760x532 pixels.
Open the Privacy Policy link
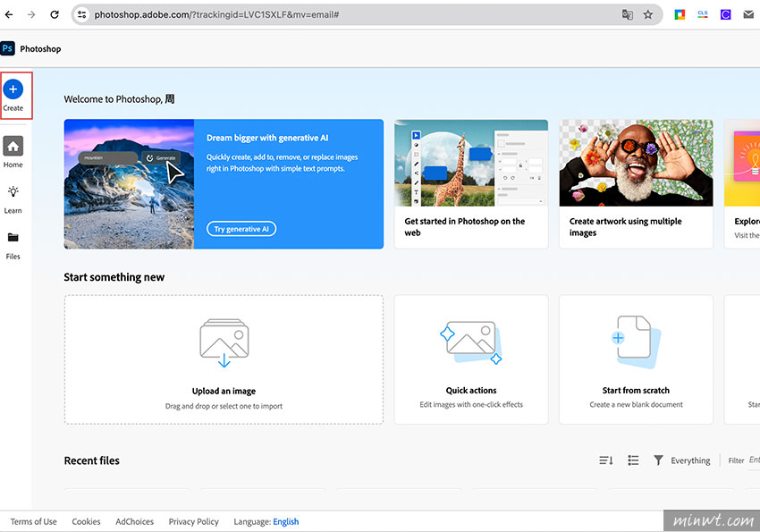[193, 521]
